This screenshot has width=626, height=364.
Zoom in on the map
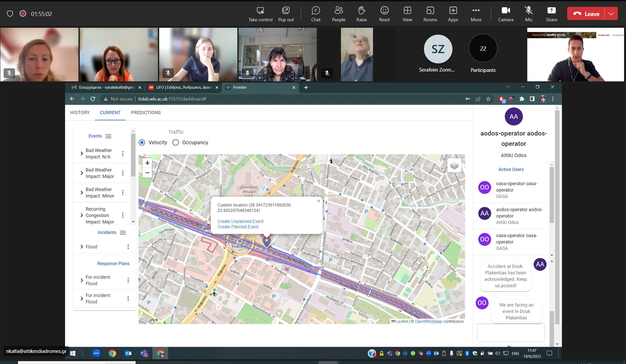pyautogui.click(x=147, y=163)
